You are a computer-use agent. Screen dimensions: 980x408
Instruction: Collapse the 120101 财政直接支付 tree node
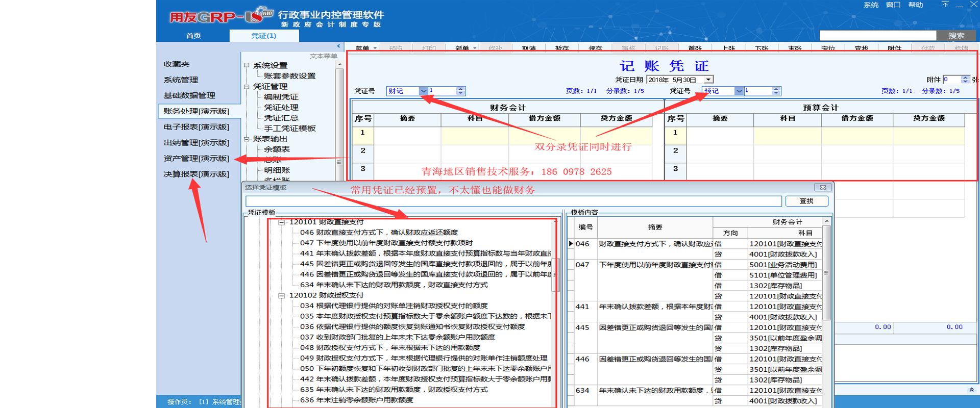281,222
